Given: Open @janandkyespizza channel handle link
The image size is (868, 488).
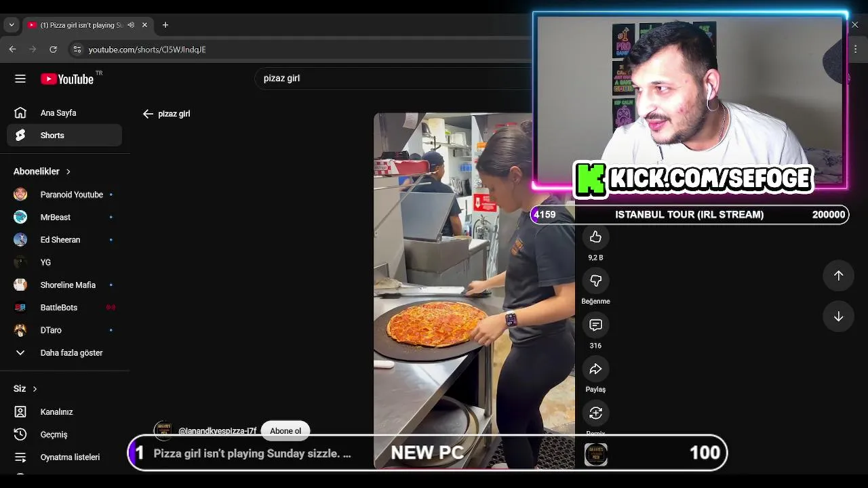Looking at the screenshot, I should [217, 431].
